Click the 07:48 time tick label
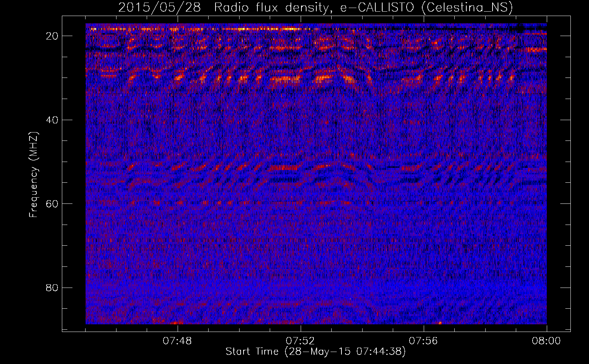This screenshot has width=589, height=364. pos(177,341)
